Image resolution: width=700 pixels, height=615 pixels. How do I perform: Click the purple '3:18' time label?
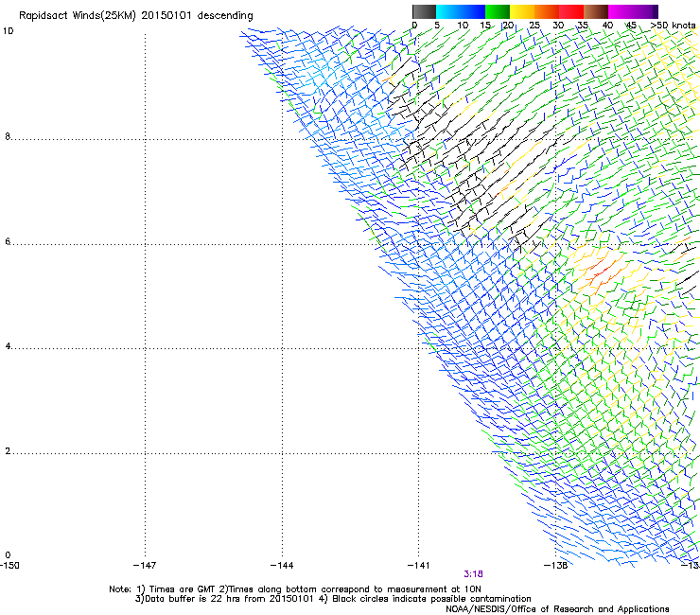[x=473, y=574]
